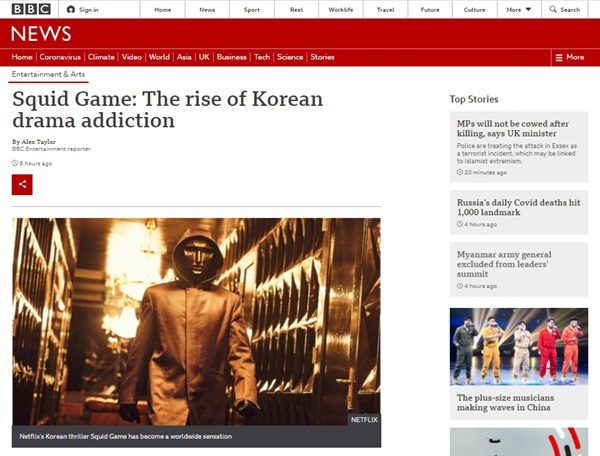Open the Entertainment & Arts section link
This screenshot has width=600, height=456.
pos(48,74)
